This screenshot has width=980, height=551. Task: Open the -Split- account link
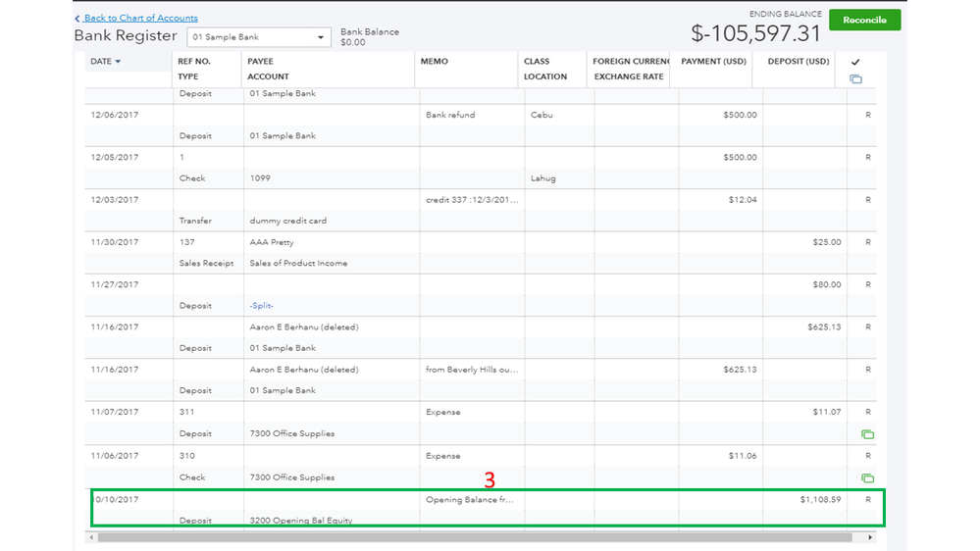[261, 306]
